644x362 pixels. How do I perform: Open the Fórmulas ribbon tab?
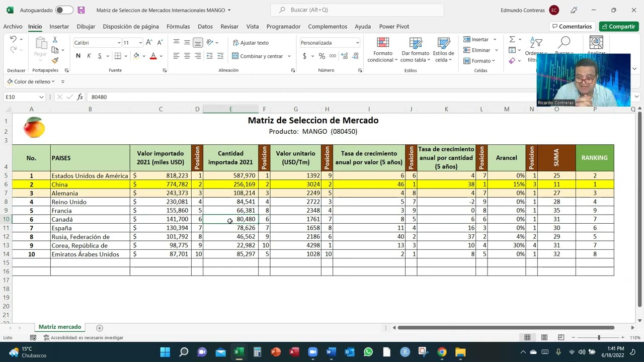[178, 27]
